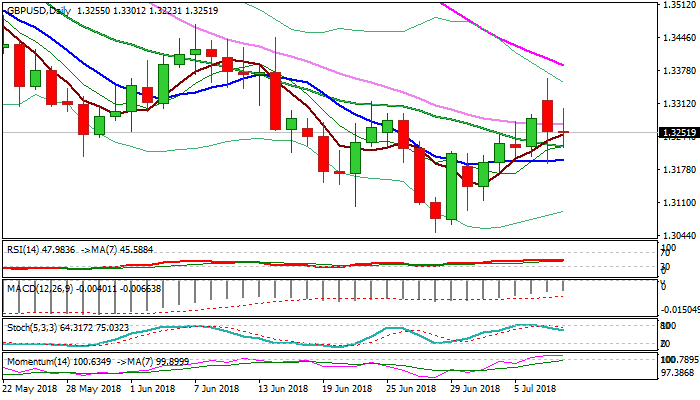
Task: Click the 1 Jun 2018 date label
Action: [x=153, y=389]
